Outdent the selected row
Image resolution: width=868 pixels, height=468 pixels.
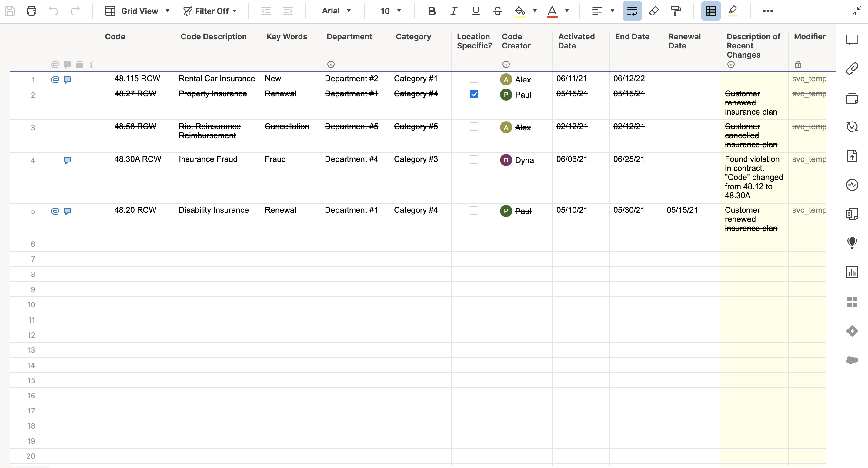(x=266, y=11)
